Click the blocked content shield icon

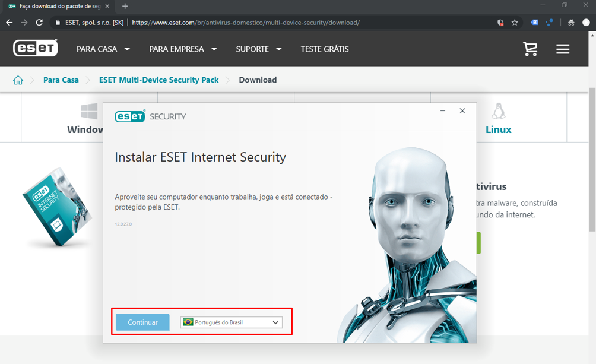point(500,23)
